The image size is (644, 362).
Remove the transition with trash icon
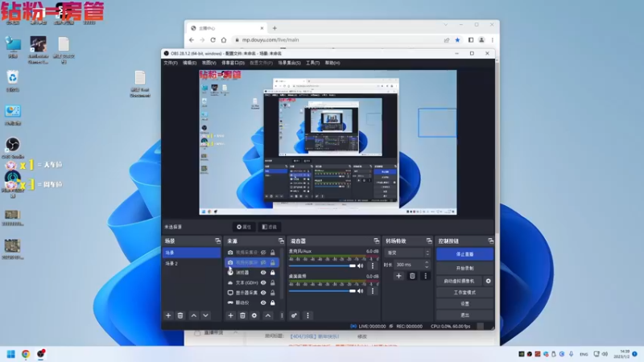tap(412, 276)
